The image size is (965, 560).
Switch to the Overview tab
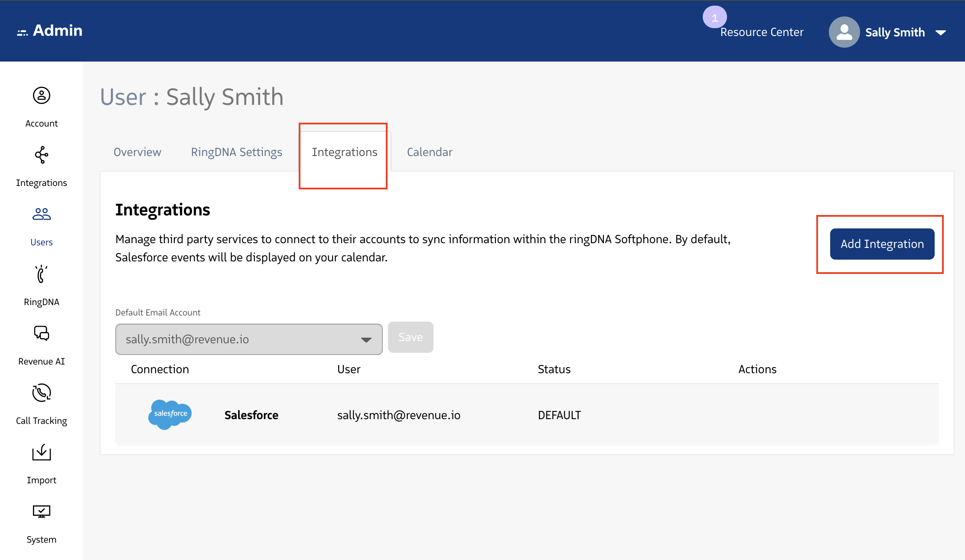click(x=137, y=152)
